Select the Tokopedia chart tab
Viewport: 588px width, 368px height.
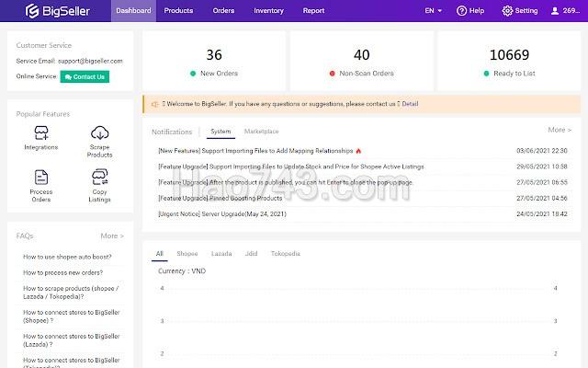tap(286, 254)
